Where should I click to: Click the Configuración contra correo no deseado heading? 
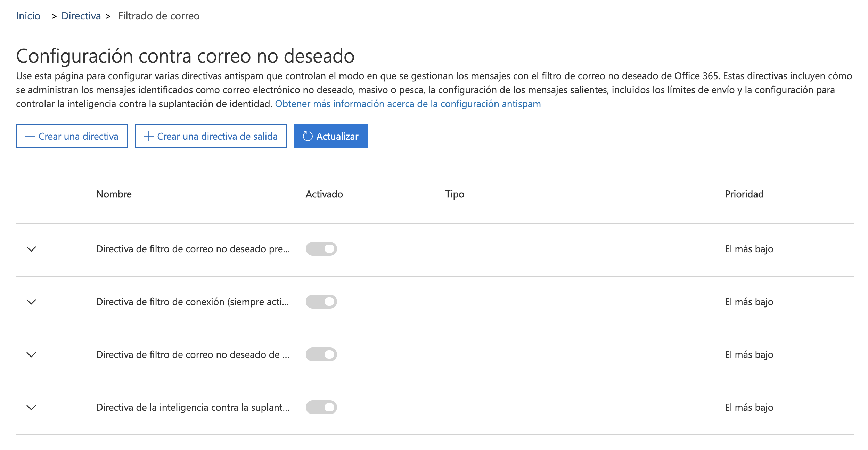[185, 56]
